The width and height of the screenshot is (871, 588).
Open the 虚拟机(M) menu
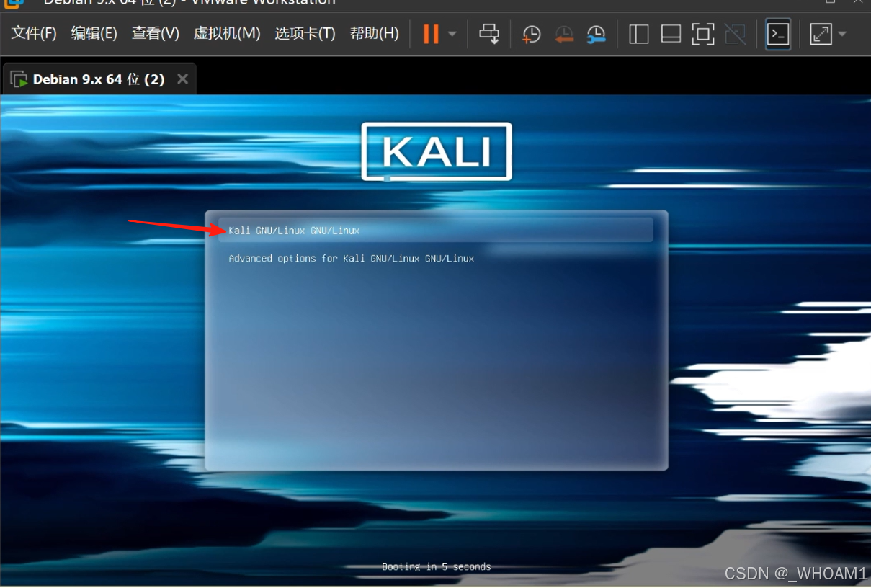tap(227, 33)
